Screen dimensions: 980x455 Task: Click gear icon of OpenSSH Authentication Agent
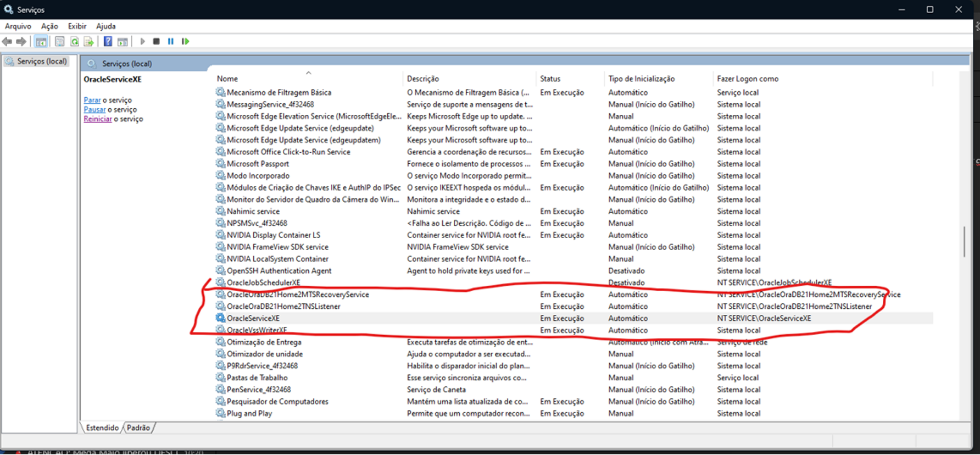220,270
